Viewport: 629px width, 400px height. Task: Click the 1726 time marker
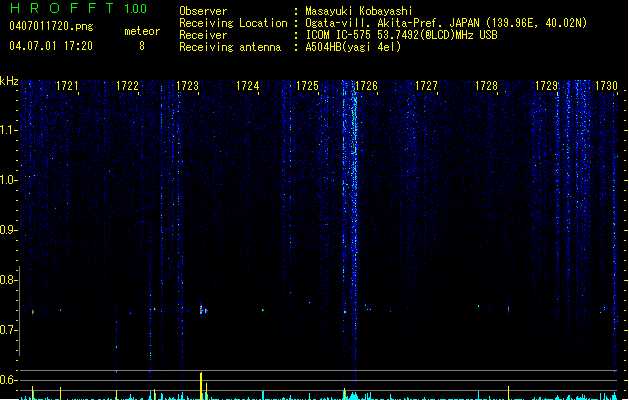click(366, 86)
